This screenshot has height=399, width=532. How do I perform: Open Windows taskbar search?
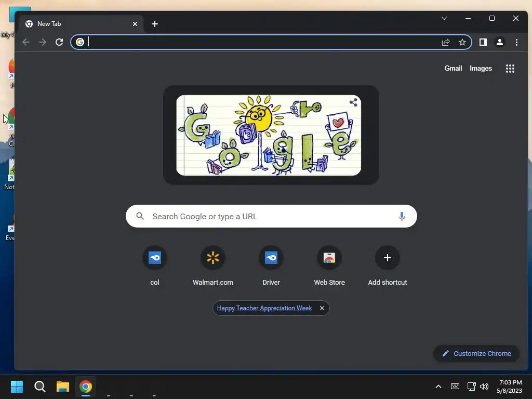(x=40, y=387)
